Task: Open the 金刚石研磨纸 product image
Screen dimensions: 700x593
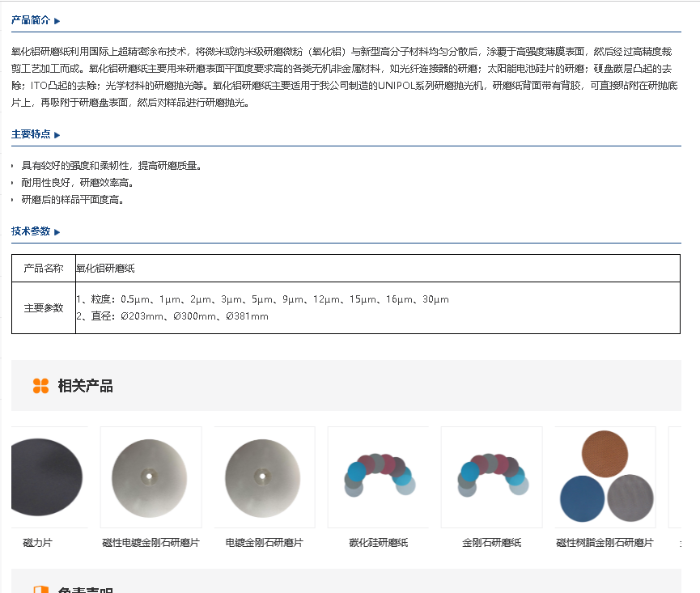Action: 491,477
